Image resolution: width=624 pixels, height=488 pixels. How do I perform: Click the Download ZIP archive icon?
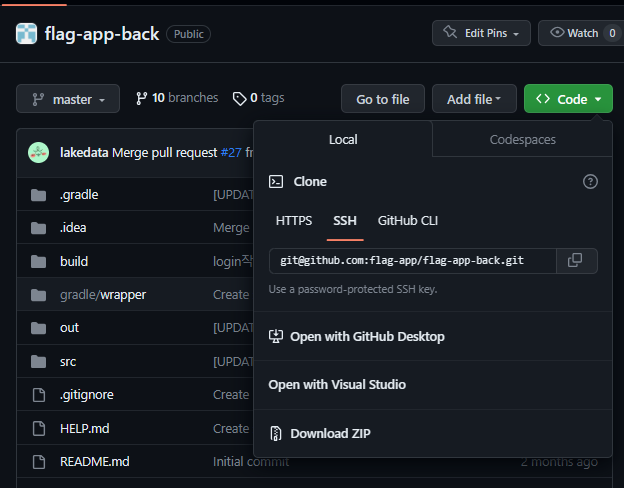coord(276,433)
